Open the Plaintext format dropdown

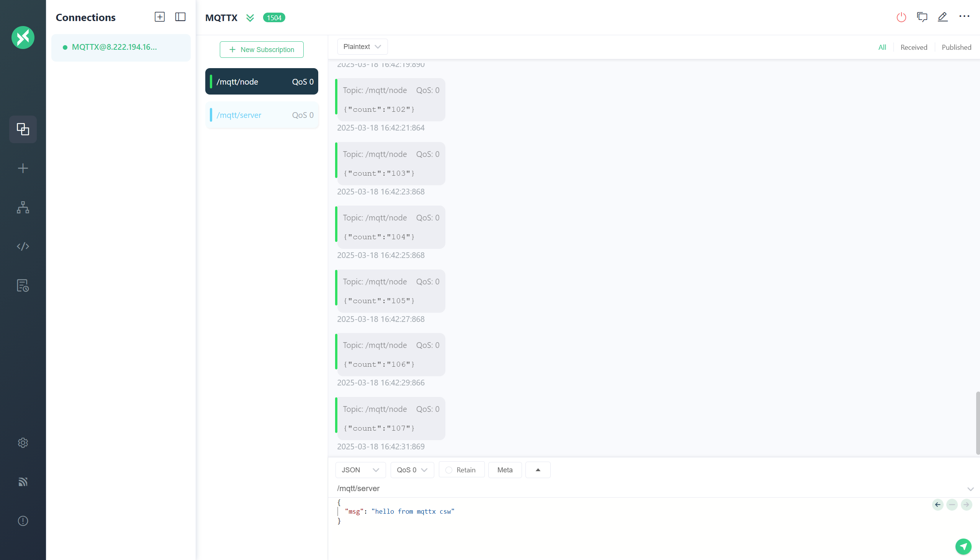[x=362, y=47]
